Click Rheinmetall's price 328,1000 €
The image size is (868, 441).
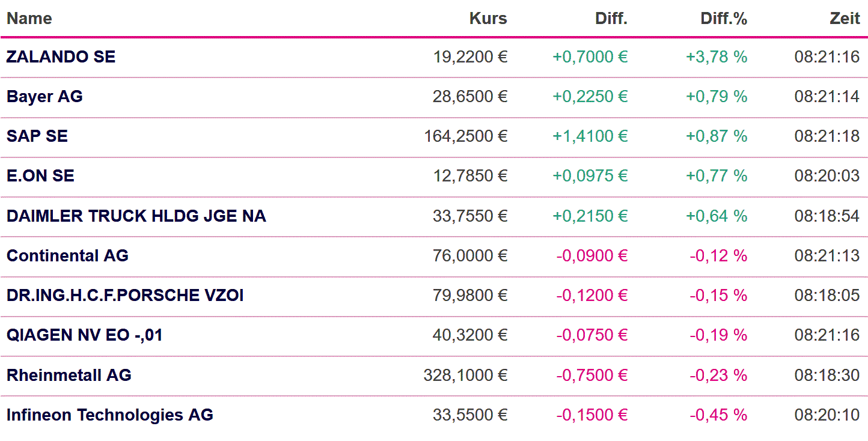click(x=465, y=376)
